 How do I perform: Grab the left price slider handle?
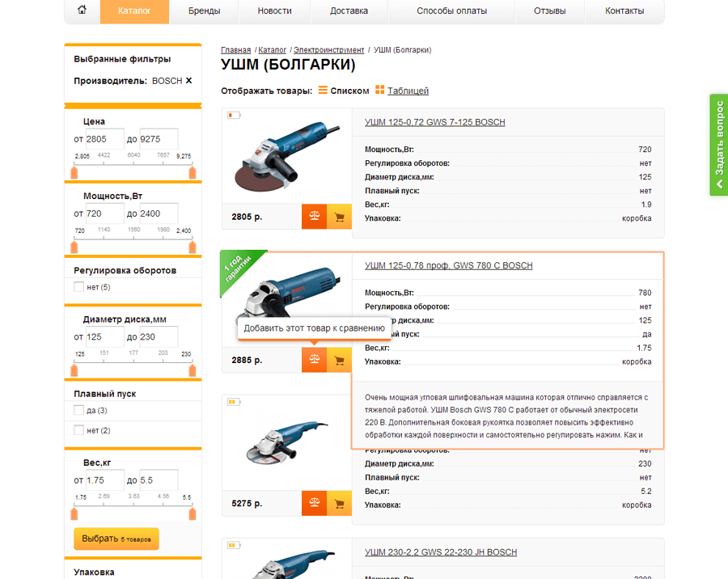[x=74, y=173]
